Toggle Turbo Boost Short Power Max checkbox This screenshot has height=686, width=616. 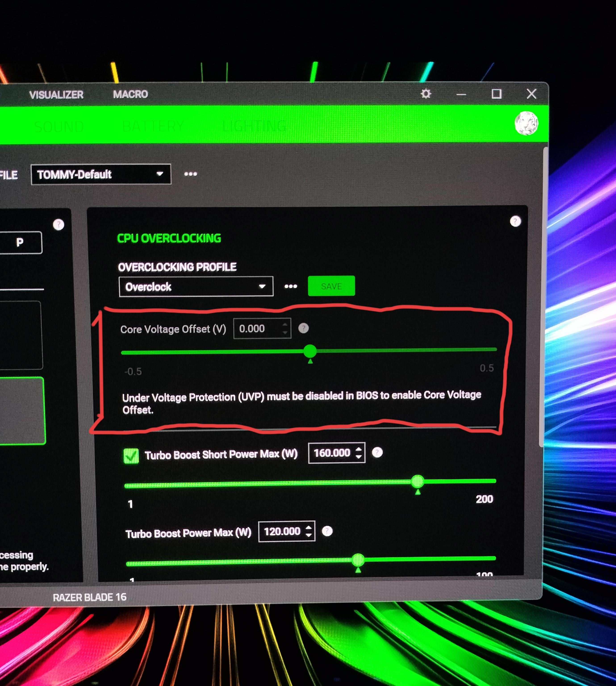tap(131, 456)
